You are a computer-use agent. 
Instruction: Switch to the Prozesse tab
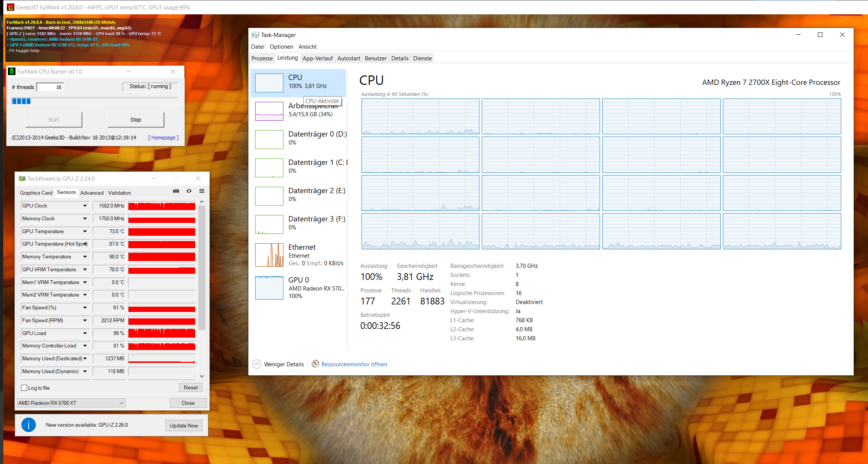click(262, 58)
